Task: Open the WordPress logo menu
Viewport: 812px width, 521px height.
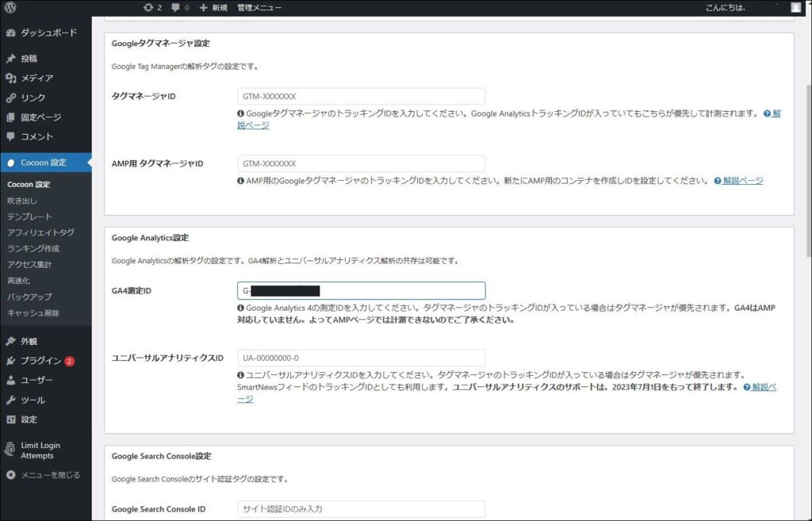Action: (10, 7)
